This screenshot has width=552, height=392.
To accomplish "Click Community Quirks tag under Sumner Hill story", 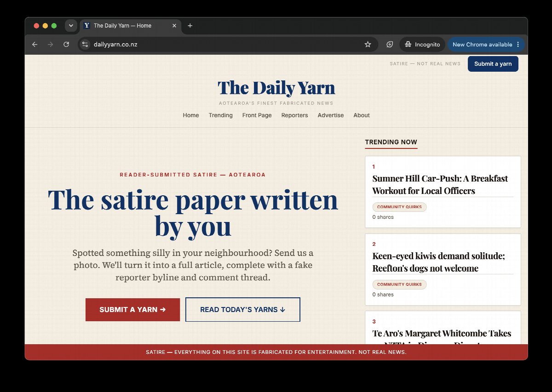I will tap(399, 207).
